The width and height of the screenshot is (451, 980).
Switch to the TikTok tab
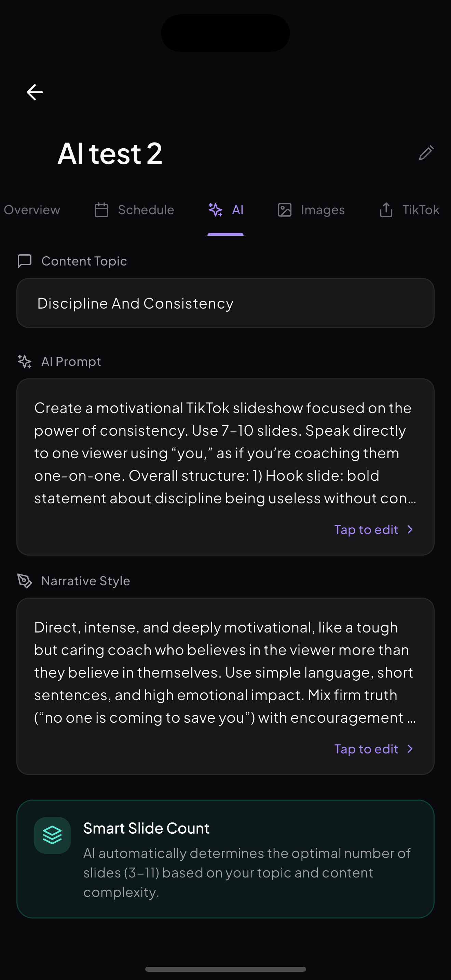coord(408,209)
